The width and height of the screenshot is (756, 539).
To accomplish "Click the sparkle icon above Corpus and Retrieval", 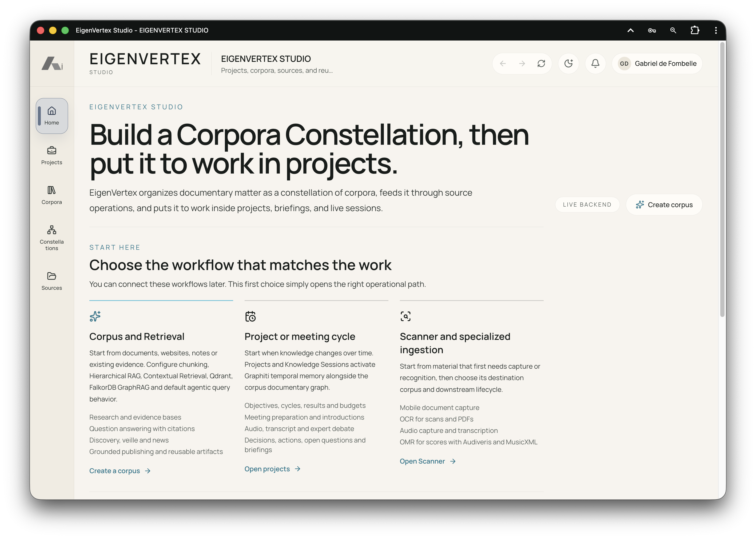I will [95, 316].
